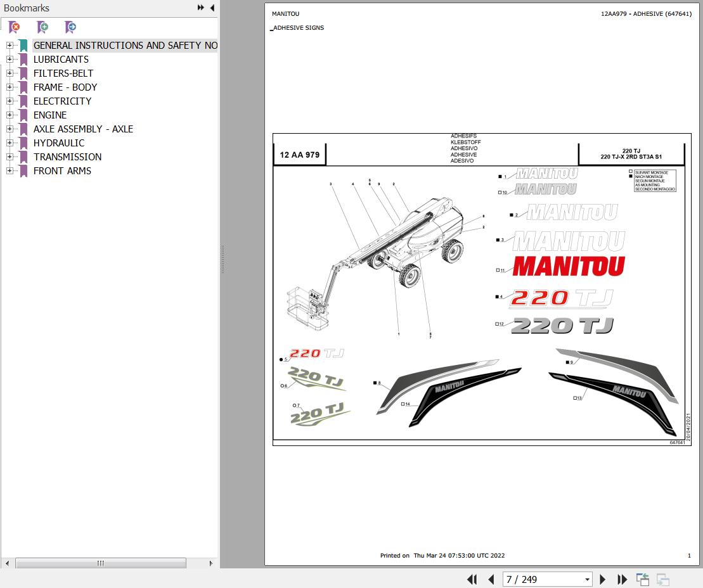Click the bookmark icon with blue arrow
This screenshot has height=588, width=703.
tap(70, 27)
